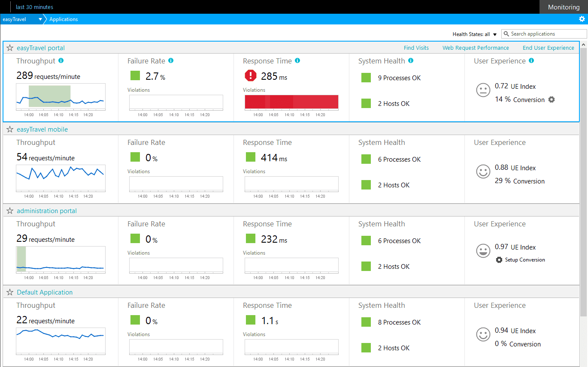Click the Response Time info icon

point(297,61)
